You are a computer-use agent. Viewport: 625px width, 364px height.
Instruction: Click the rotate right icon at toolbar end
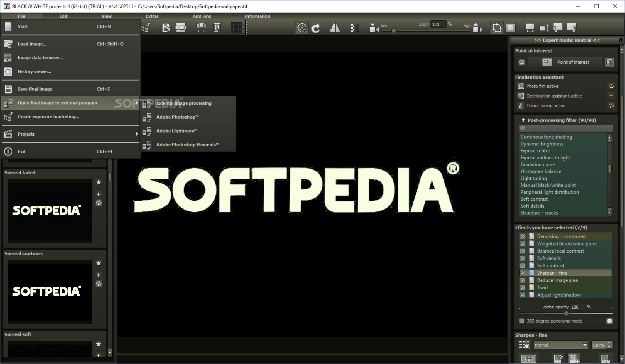[x=572, y=28]
